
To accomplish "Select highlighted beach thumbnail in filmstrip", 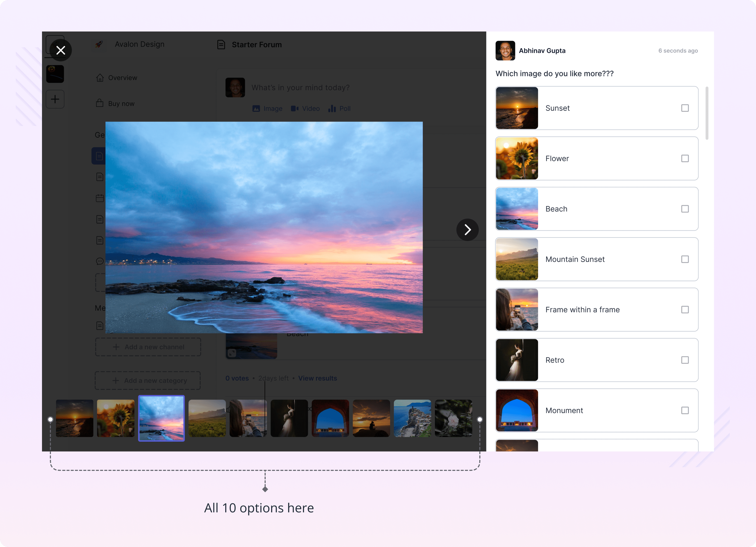I will click(x=161, y=418).
